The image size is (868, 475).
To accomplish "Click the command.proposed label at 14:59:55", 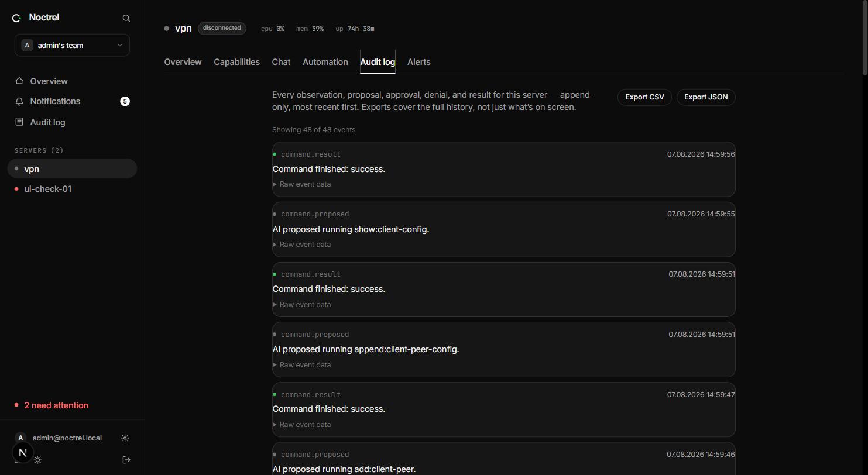I will 315,214.
